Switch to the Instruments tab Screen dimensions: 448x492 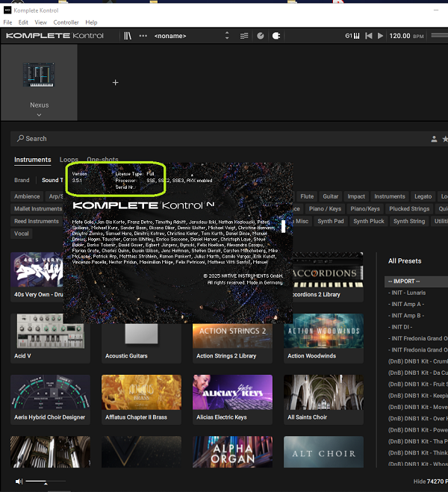[x=33, y=160]
